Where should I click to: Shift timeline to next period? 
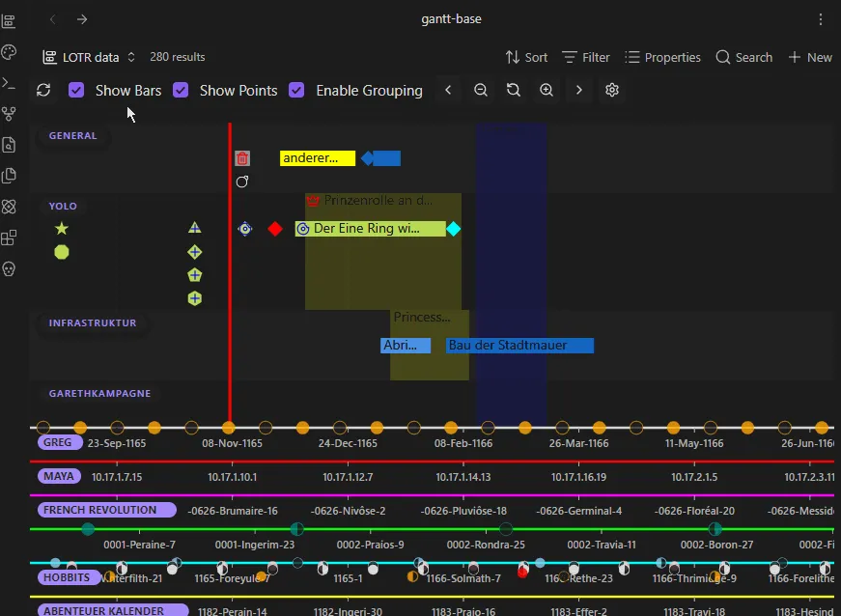pos(578,90)
